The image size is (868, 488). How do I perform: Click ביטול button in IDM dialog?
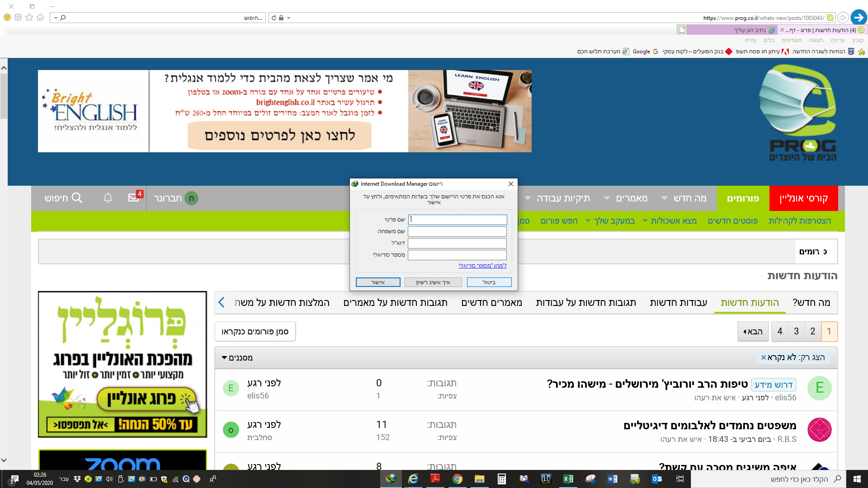tap(489, 282)
